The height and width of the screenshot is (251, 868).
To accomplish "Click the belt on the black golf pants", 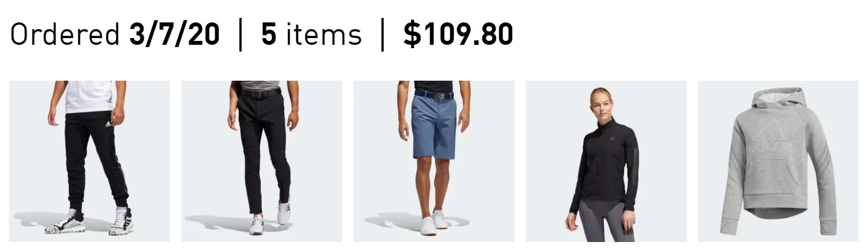I will 260,92.
